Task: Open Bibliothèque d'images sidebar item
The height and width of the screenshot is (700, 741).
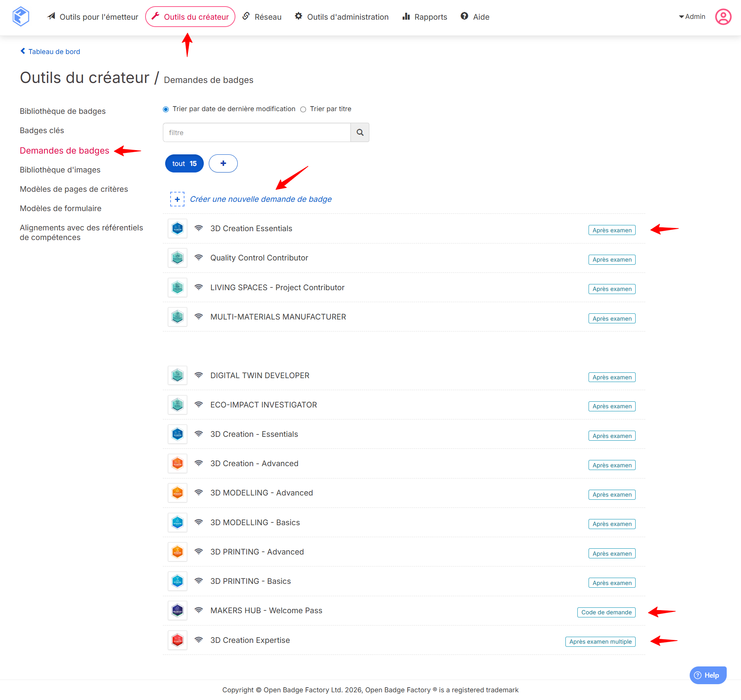Action: 60,170
